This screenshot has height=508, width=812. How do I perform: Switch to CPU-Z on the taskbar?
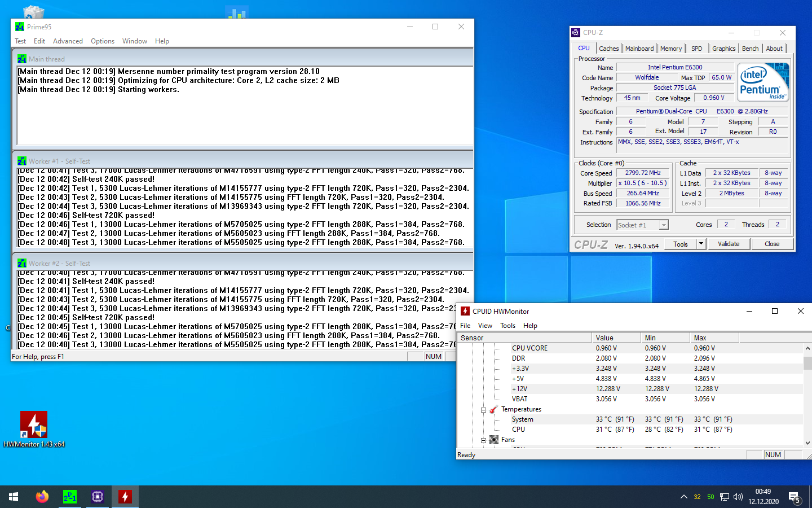tap(98, 497)
